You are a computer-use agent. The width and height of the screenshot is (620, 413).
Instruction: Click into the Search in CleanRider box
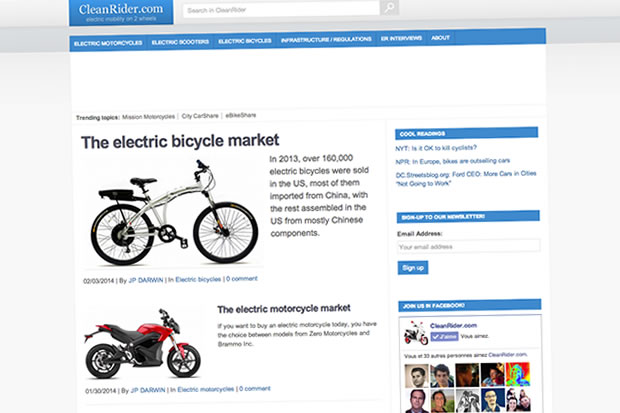[280, 10]
